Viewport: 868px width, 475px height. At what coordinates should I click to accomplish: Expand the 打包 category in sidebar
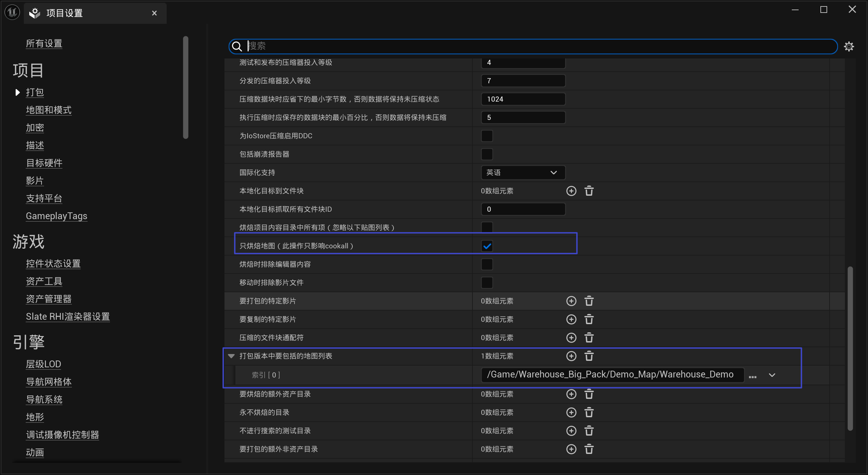pos(18,92)
